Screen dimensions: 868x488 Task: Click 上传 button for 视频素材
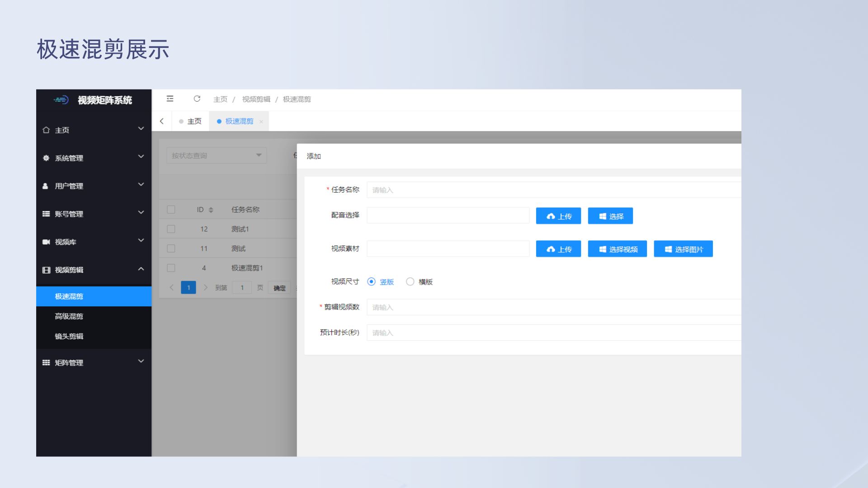(558, 249)
